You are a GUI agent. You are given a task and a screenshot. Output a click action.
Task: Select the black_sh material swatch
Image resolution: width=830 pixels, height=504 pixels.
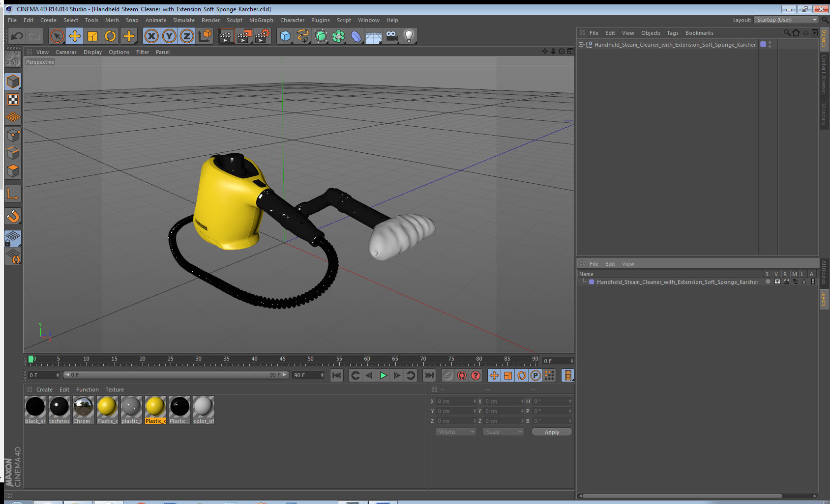point(35,410)
